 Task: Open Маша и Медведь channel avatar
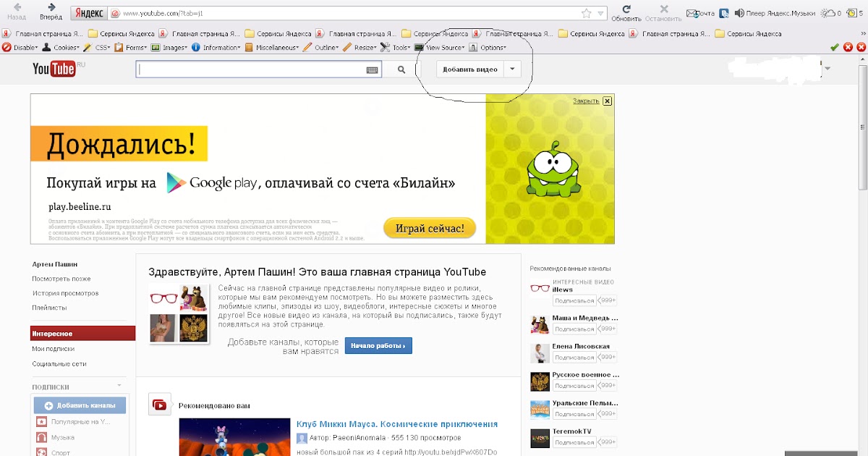(540, 324)
